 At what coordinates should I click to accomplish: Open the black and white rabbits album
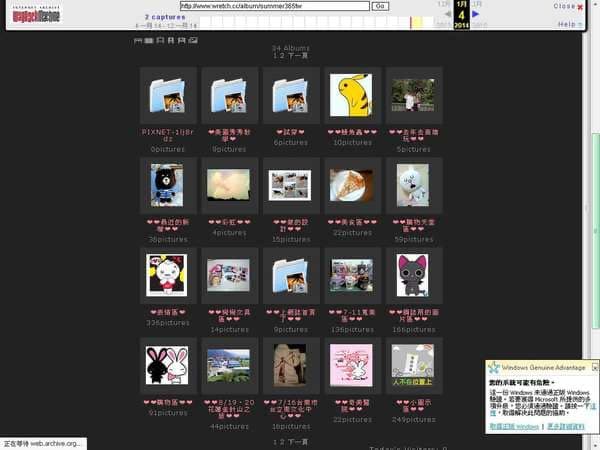tap(167, 365)
